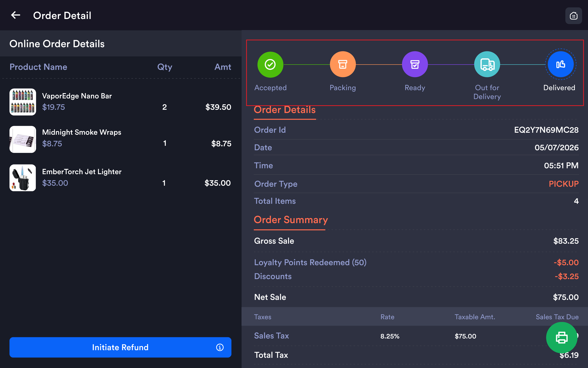The width and height of the screenshot is (588, 368).
Task: Select the orange Packing status icon
Action: pyautogui.click(x=342, y=64)
